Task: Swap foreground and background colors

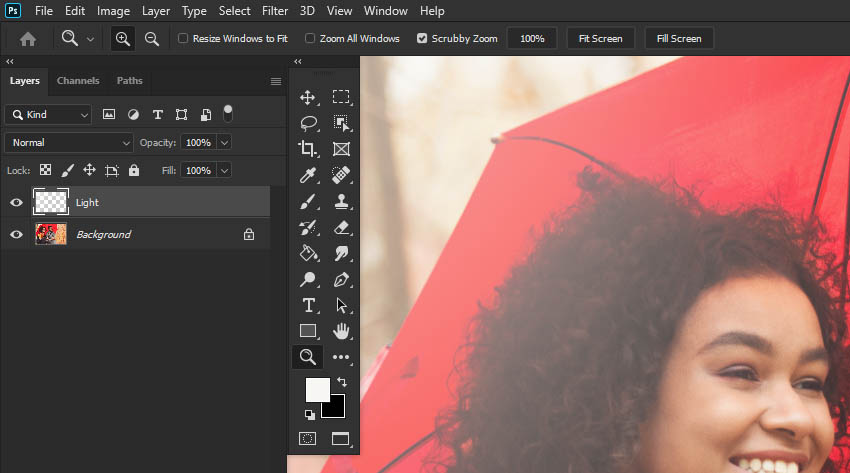Action: pos(342,382)
